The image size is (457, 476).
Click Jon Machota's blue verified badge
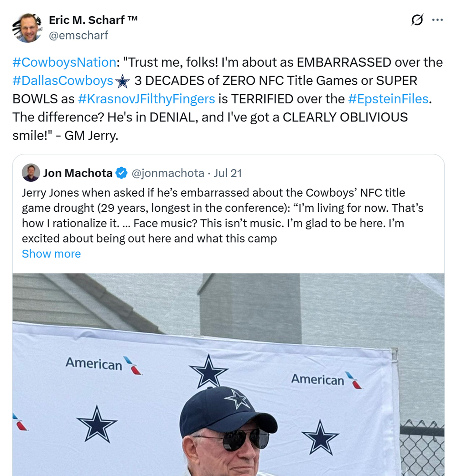tap(121, 173)
